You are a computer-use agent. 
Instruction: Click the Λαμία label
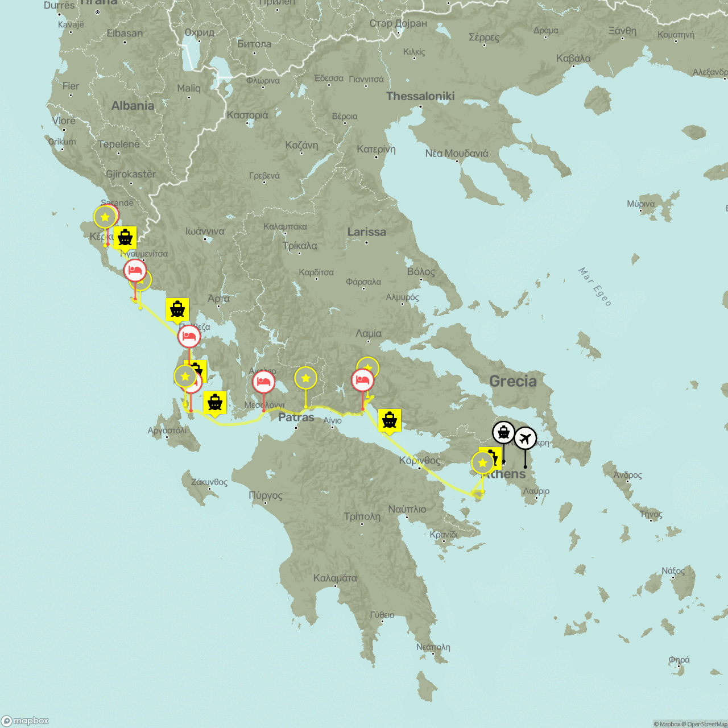[x=369, y=333]
